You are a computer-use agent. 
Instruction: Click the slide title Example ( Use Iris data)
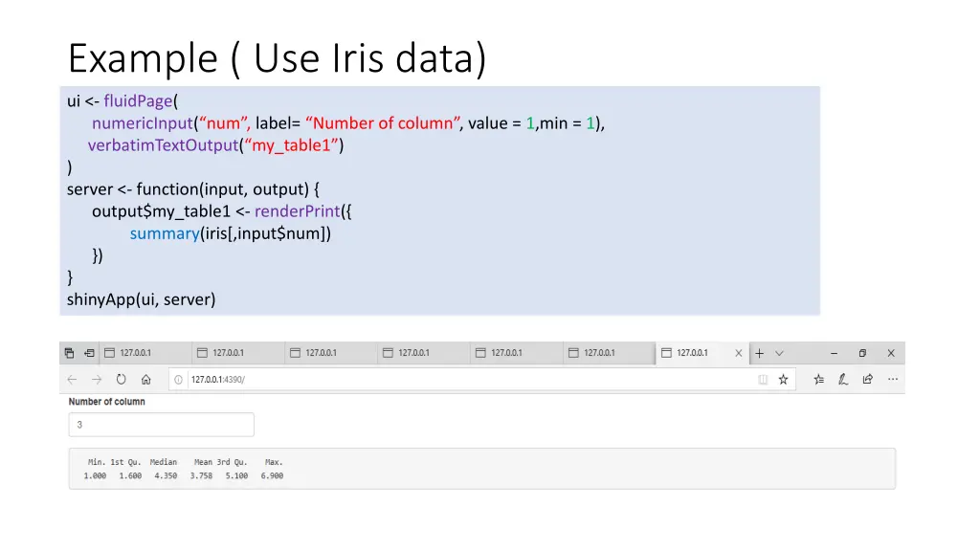tap(277, 58)
